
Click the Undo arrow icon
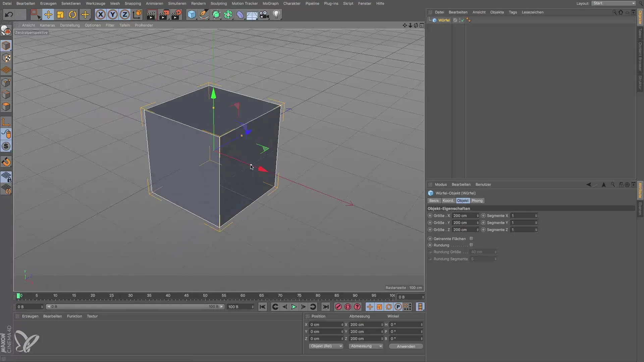point(9,14)
